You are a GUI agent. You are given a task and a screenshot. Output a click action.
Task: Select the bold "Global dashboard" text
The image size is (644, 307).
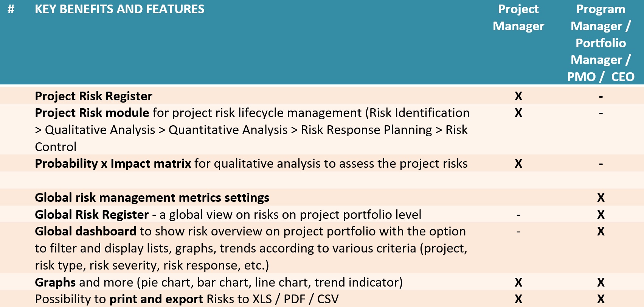coord(85,231)
